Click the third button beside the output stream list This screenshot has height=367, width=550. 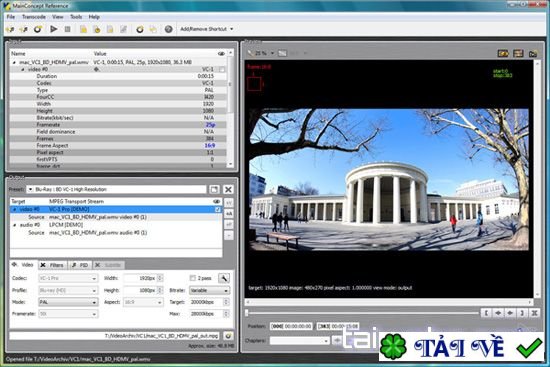229,224
